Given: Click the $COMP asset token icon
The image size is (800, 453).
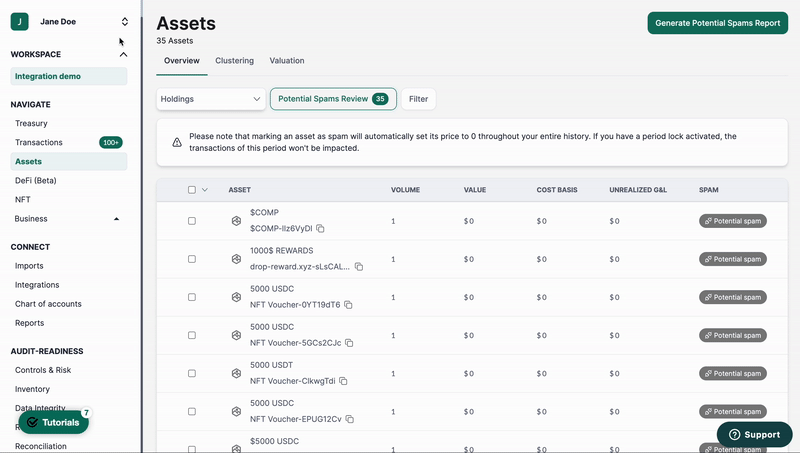Looking at the screenshot, I should coord(236,221).
